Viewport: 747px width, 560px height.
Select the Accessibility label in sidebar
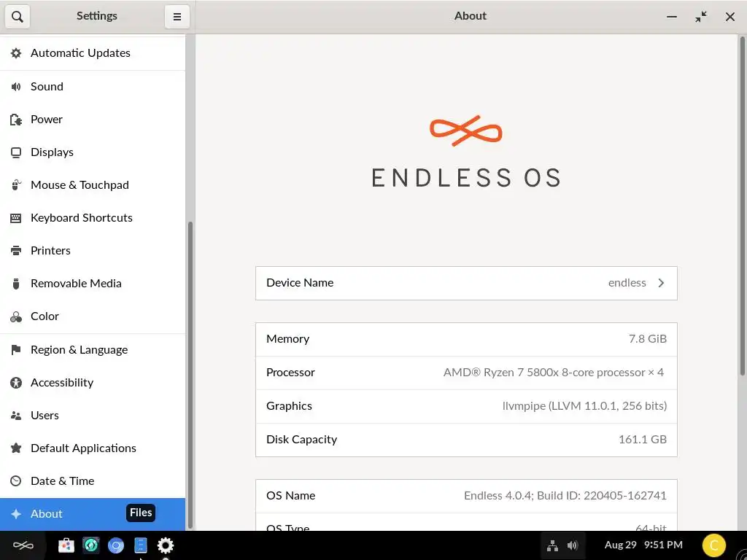tap(62, 382)
